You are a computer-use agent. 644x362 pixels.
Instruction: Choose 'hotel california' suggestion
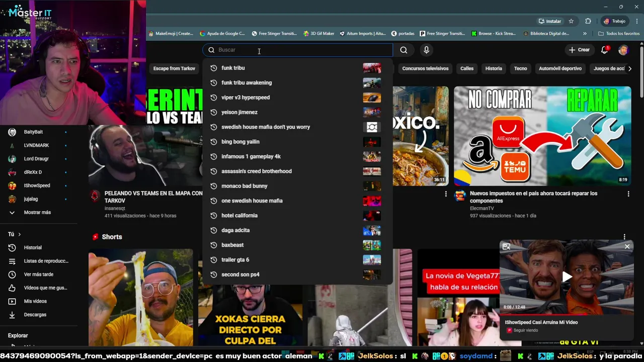[x=297, y=215]
